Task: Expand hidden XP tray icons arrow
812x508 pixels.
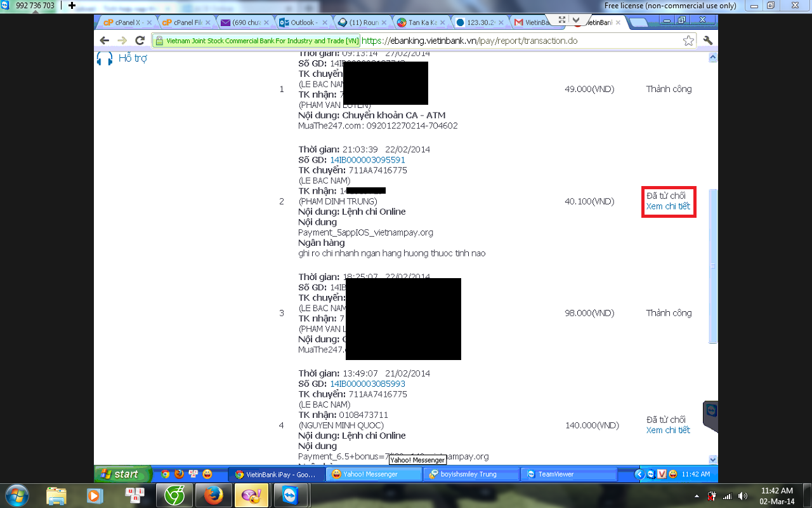Action: point(641,474)
